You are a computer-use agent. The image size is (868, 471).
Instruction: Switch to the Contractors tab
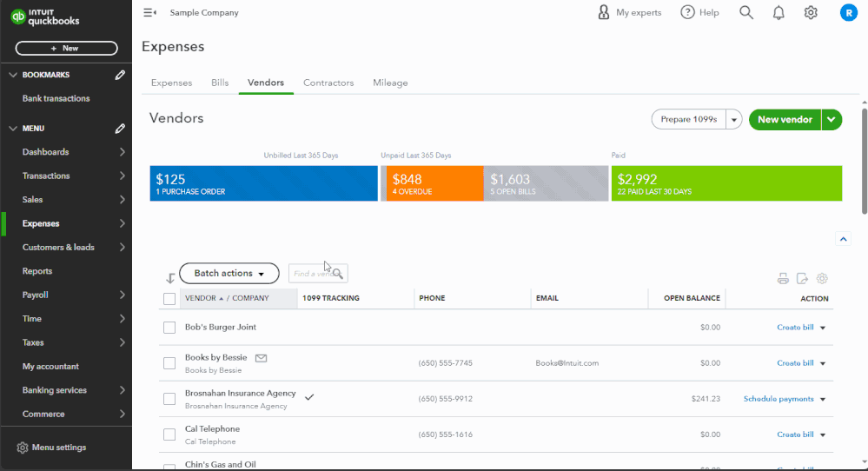tap(328, 83)
